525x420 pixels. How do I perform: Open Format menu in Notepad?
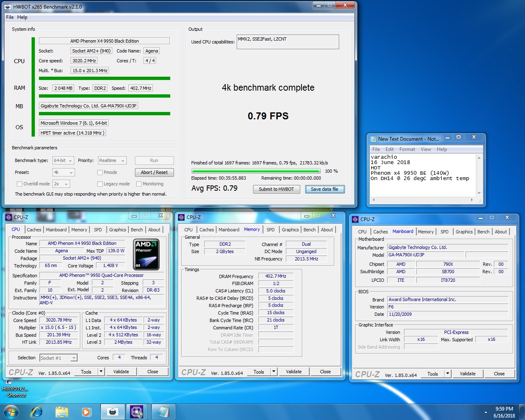(407, 149)
